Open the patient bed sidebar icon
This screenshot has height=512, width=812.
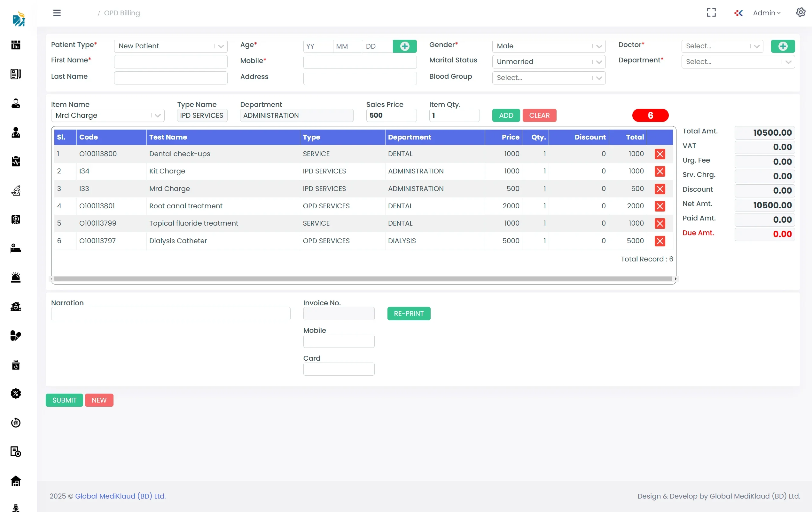16,249
